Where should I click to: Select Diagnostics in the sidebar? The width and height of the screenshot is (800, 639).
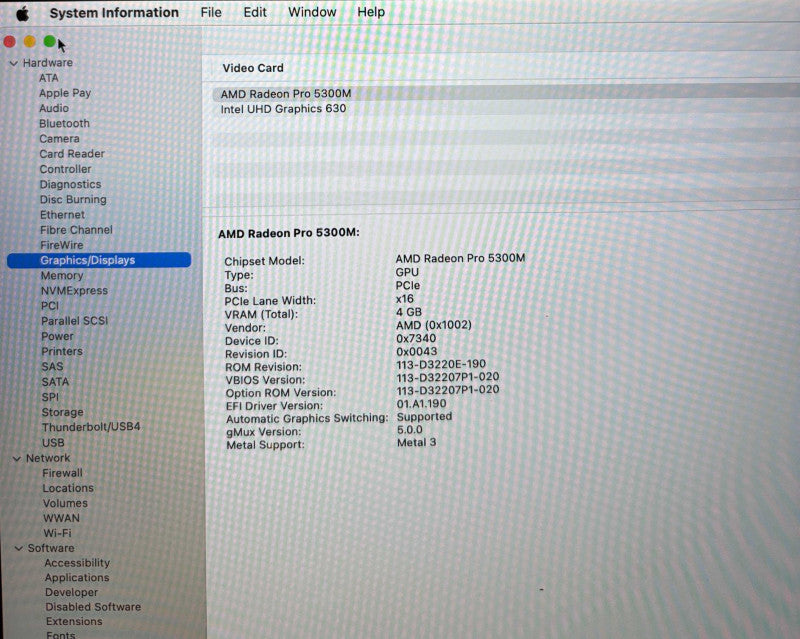[70, 184]
